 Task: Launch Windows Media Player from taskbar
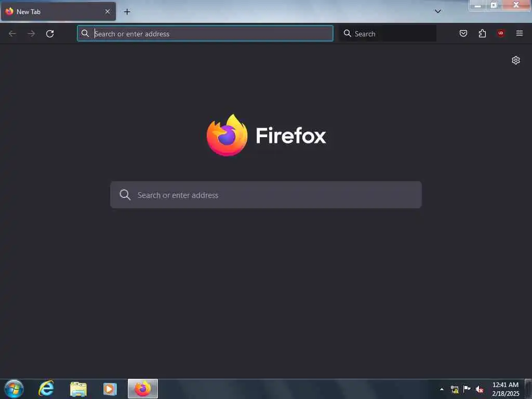(110, 389)
